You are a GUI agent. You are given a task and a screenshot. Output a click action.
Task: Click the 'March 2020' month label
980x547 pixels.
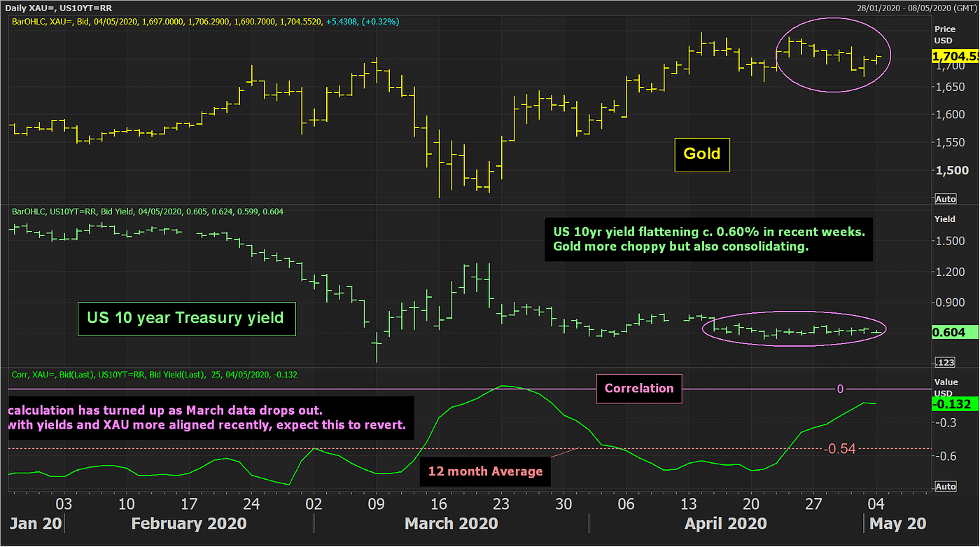pos(451,523)
